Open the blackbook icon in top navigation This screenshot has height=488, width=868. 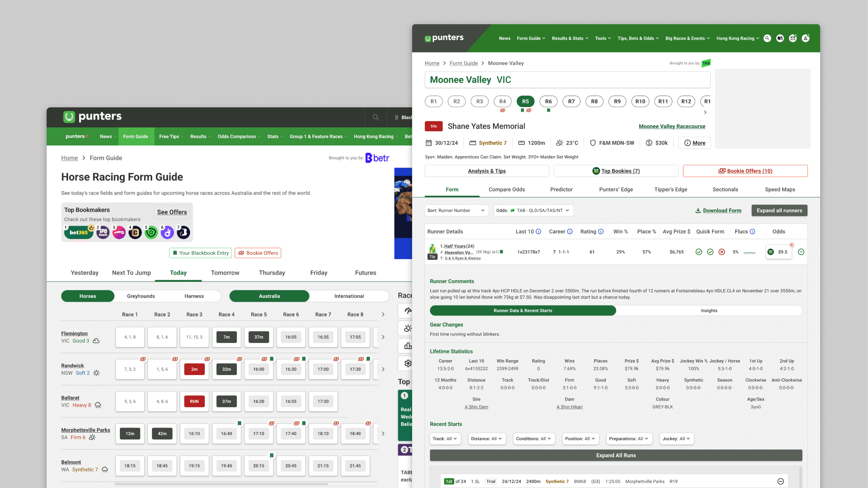[x=780, y=38]
